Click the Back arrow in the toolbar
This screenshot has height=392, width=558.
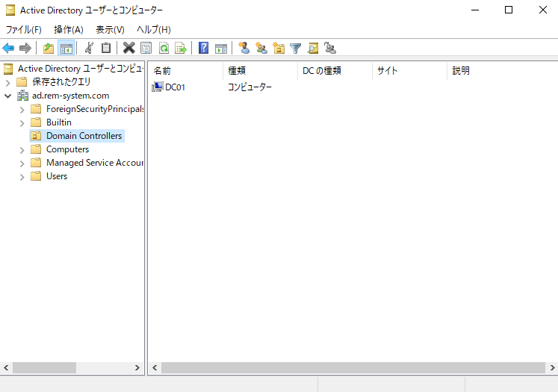pyautogui.click(x=9, y=49)
